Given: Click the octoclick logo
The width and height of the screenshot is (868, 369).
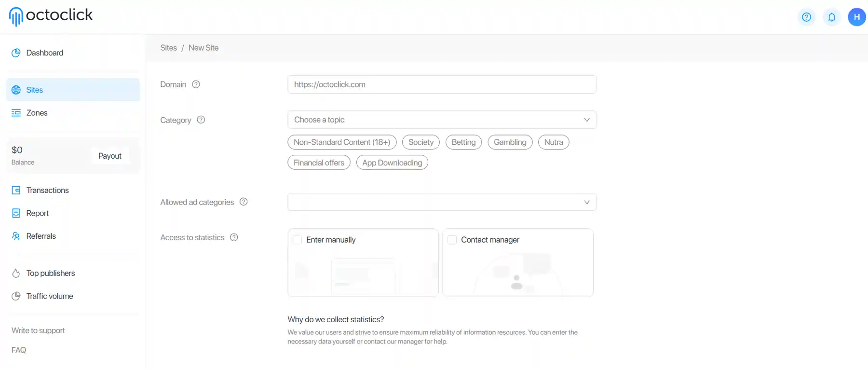Looking at the screenshot, I should point(51,16).
